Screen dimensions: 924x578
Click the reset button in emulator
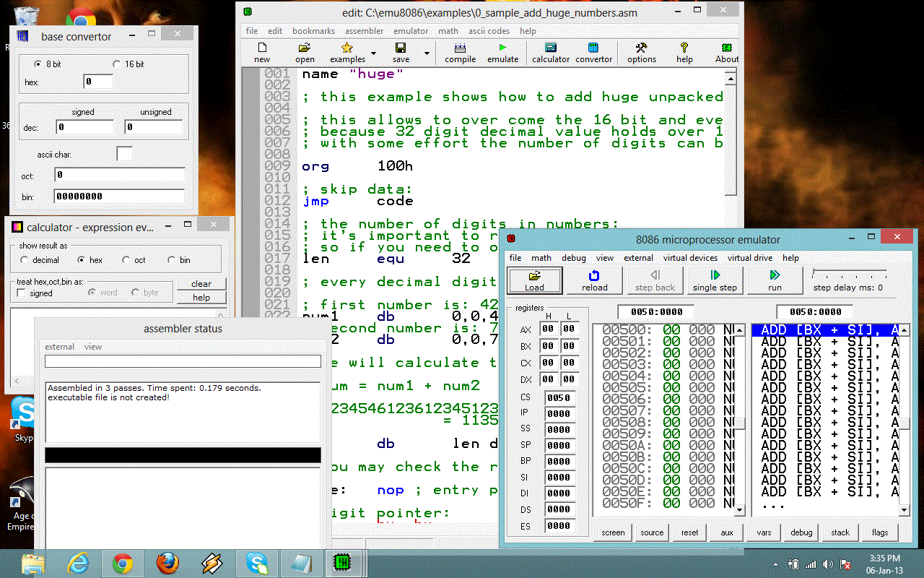point(690,532)
